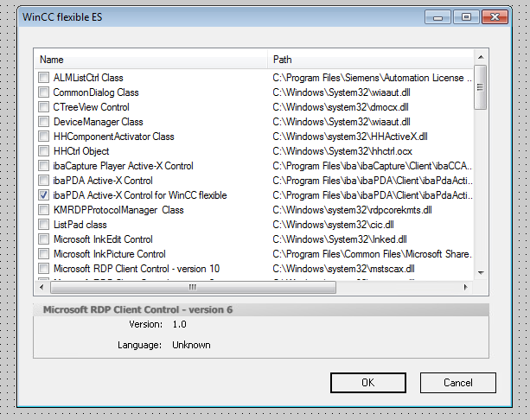Enable the ibaCapture Player Active-X Control checkbox
The width and height of the screenshot is (530, 420).
[x=43, y=166]
